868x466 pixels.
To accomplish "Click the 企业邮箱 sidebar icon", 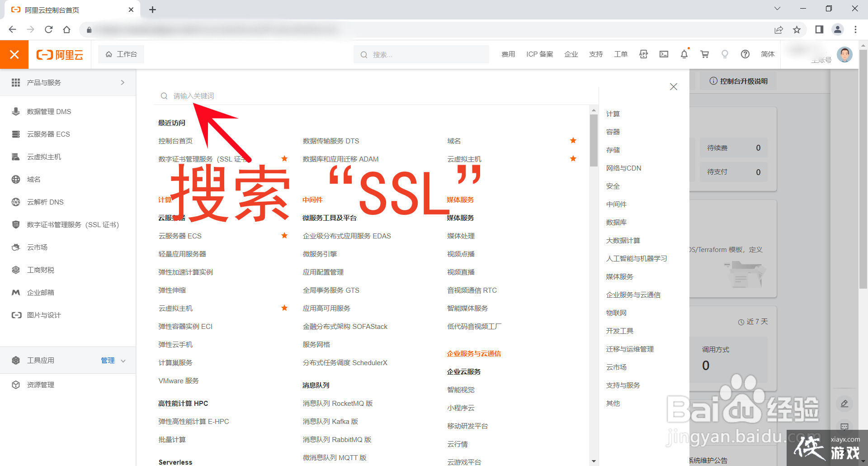I will pyautogui.click(x=16, y=292).
